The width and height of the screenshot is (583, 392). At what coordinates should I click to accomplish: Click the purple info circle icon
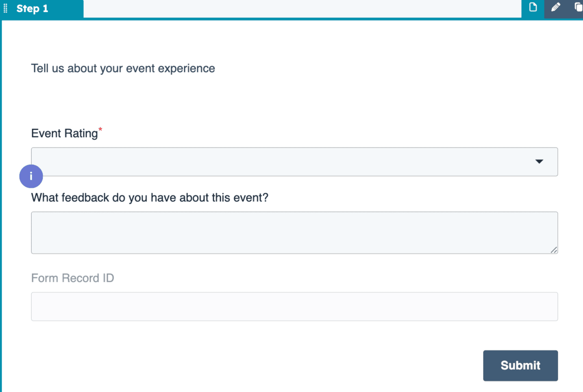point(31,176)
